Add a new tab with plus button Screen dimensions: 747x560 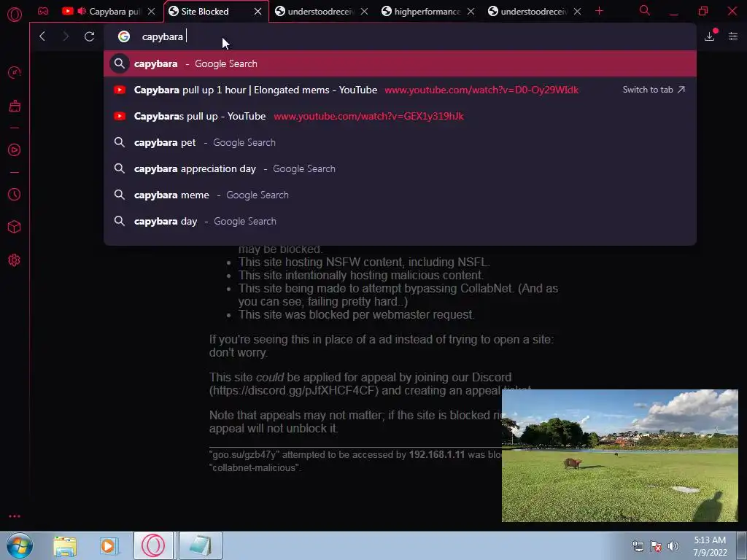point(600,11)
